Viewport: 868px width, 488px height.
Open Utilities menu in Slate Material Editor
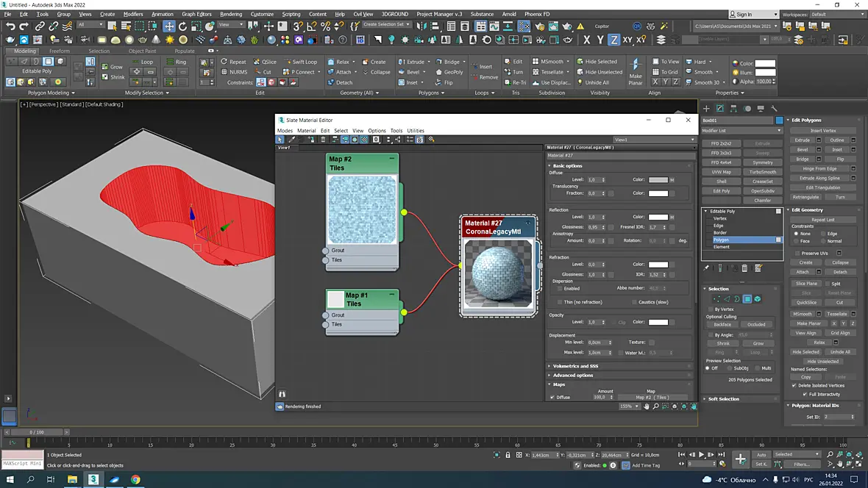click(x=415, y=131)
